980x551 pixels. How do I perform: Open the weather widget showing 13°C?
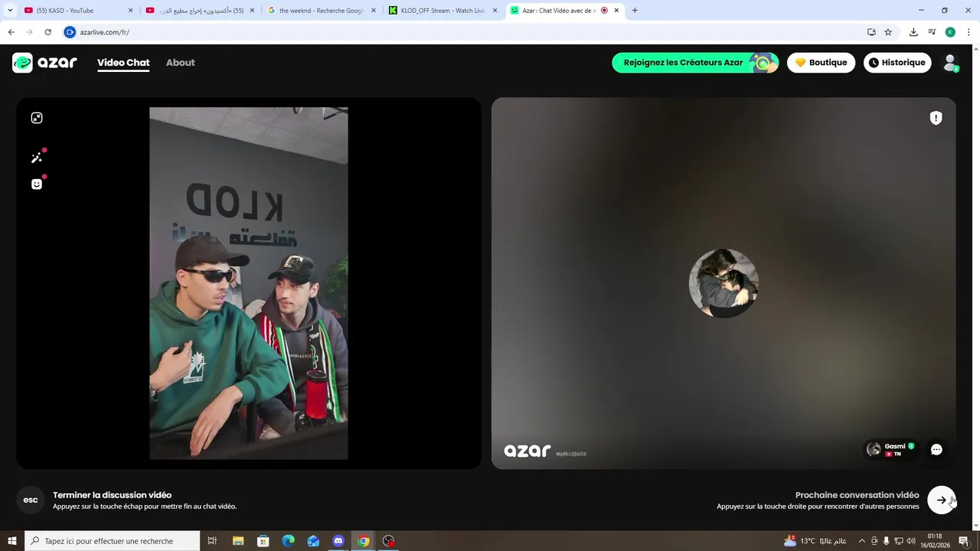pyautogui.click(x=814, y=541)
